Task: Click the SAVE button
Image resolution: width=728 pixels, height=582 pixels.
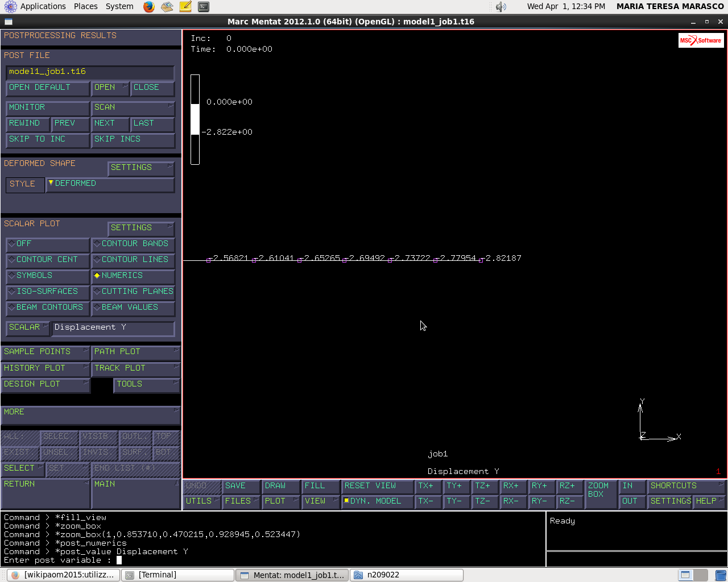Action: point(241,487)
